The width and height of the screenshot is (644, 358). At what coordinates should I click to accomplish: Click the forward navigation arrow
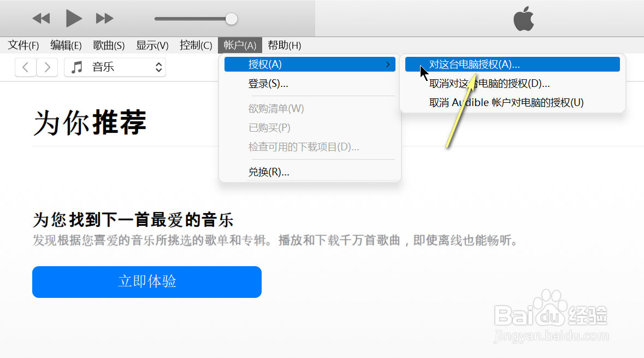coord(48,67)
